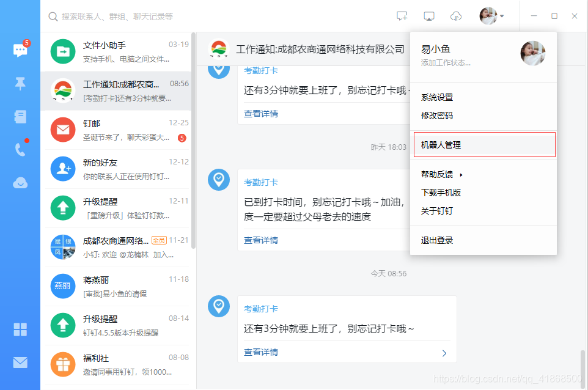588x390 pixels.
Task: Click the 蒋燕丽 blue avatar
Action: [x=62, y=286]
